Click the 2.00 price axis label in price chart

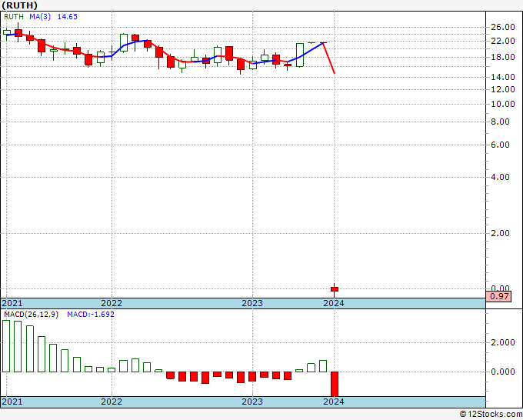(x=501, y=233)
